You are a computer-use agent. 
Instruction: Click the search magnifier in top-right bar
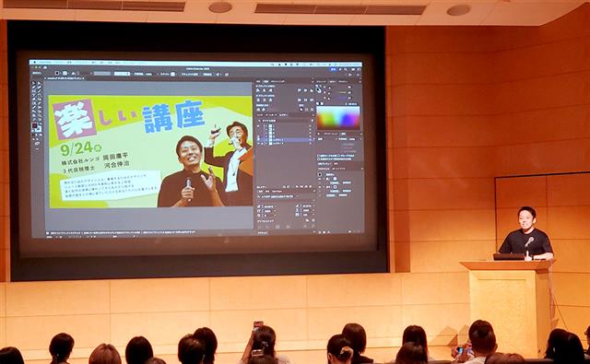346,69
